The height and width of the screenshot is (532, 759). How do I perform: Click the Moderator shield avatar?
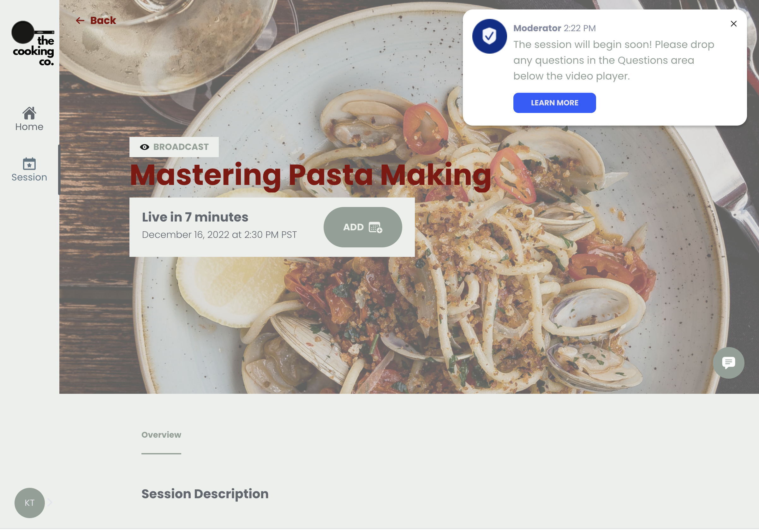(489, 36)
